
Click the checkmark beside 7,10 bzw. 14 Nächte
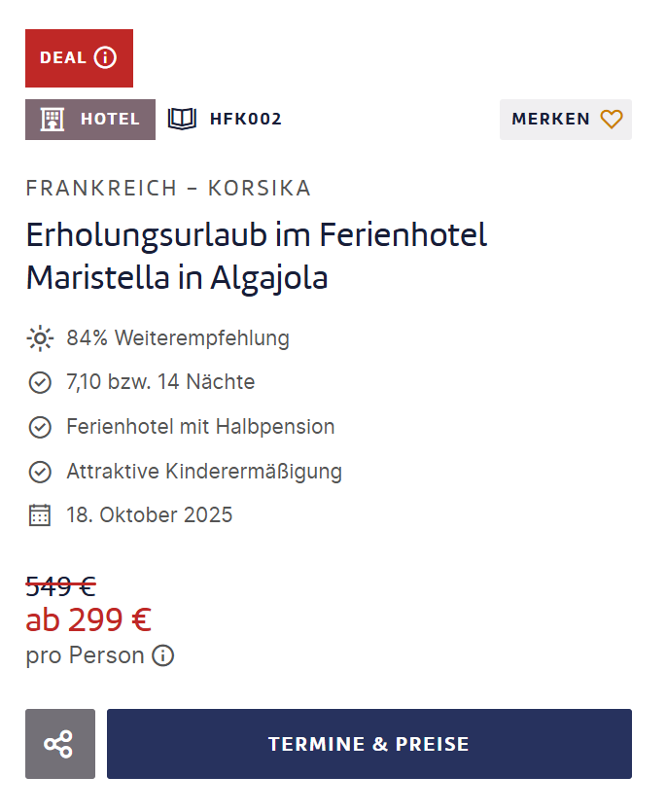[x=40, y=382]
